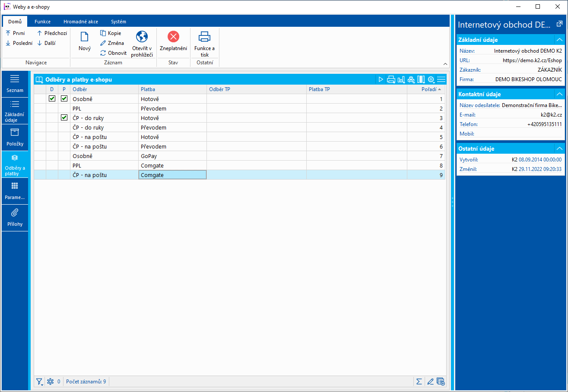Invalidate the record with Zneplatnění
568x392 pixels.
(173, 41)
